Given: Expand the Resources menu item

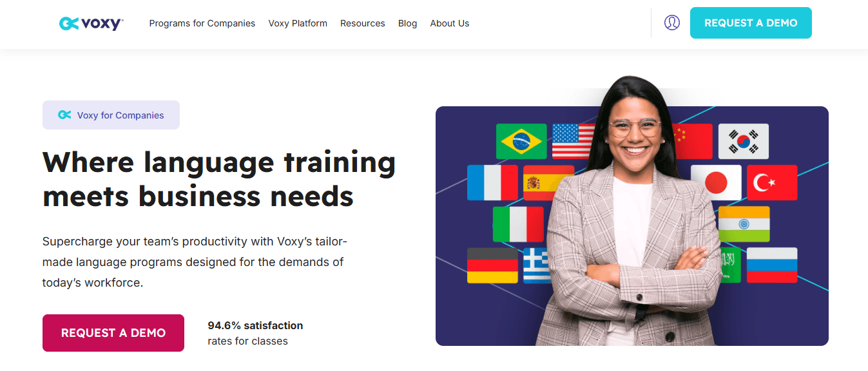Looking at the screenshot, I should pos(363,23).
